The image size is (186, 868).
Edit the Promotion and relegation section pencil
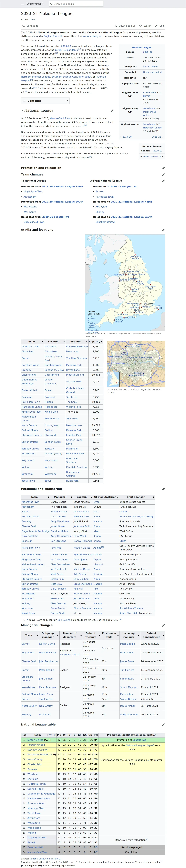point(163,168)
